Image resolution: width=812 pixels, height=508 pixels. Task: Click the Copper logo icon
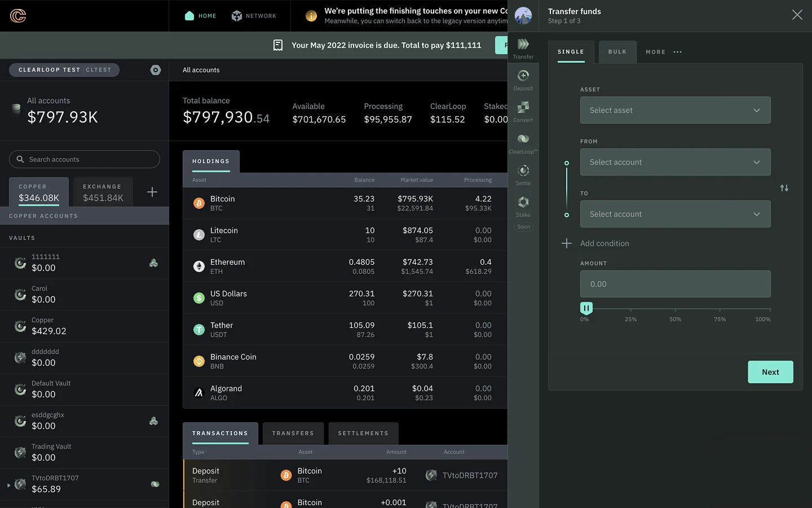[x=18, y=16]
